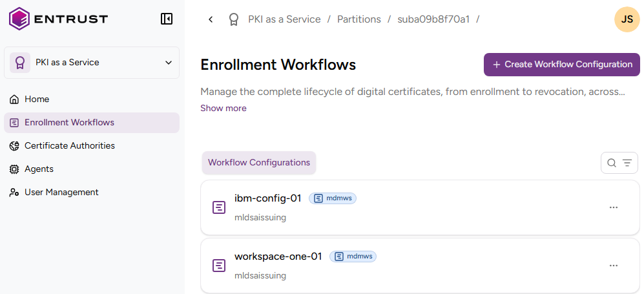Open Certificate Authorities page
This screenshot has height=294, width=644.
tap(92, 146)
